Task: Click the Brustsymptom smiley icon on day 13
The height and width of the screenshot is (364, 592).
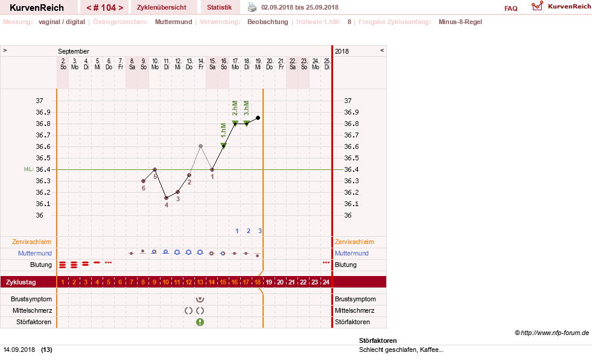Action: tap(200, 300)
